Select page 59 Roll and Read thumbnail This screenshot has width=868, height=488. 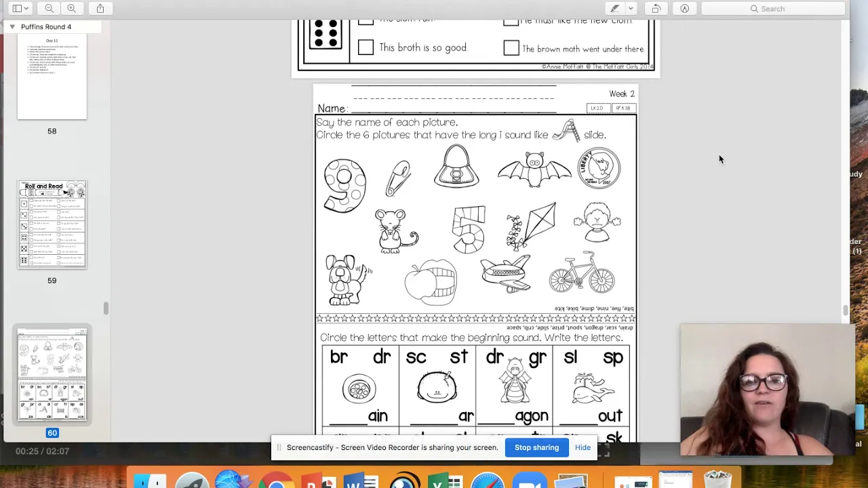click(52, 224)
